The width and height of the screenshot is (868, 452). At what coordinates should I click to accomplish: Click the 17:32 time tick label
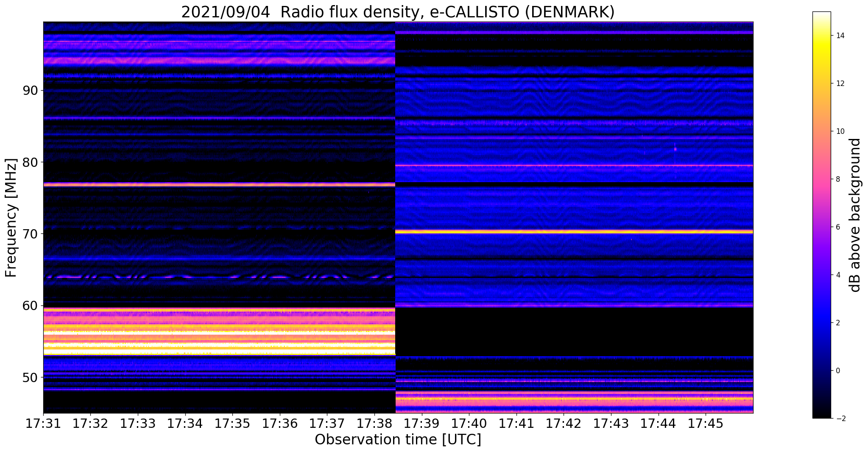(x=90, y=424)
